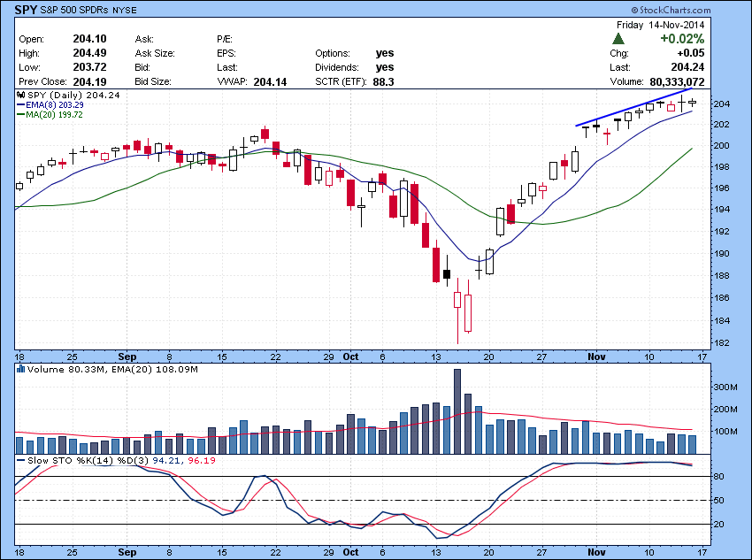Image resolution: width=752 pixels, height=560 pixels.
Task: Click the MA(20) 199.72 legend text
Action: pos(54,115)
